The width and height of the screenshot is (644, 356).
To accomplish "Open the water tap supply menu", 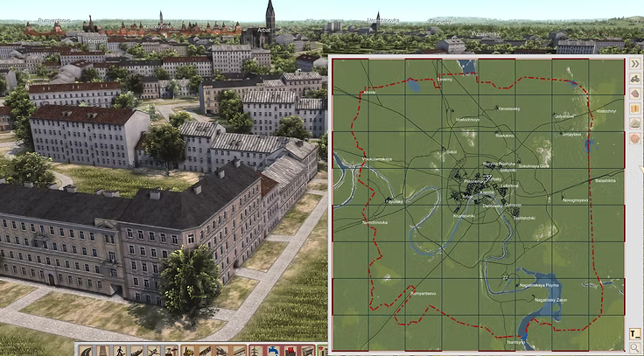I will tap(274, 351).
